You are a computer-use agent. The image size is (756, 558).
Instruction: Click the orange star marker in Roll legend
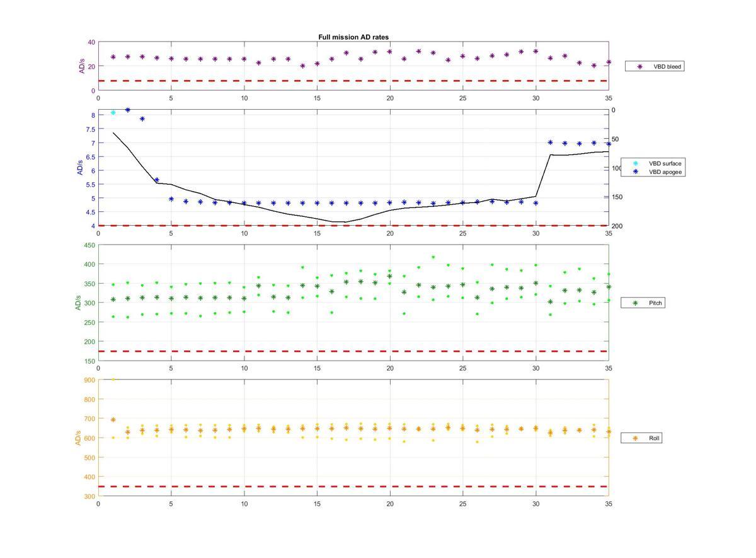[635, 438]
